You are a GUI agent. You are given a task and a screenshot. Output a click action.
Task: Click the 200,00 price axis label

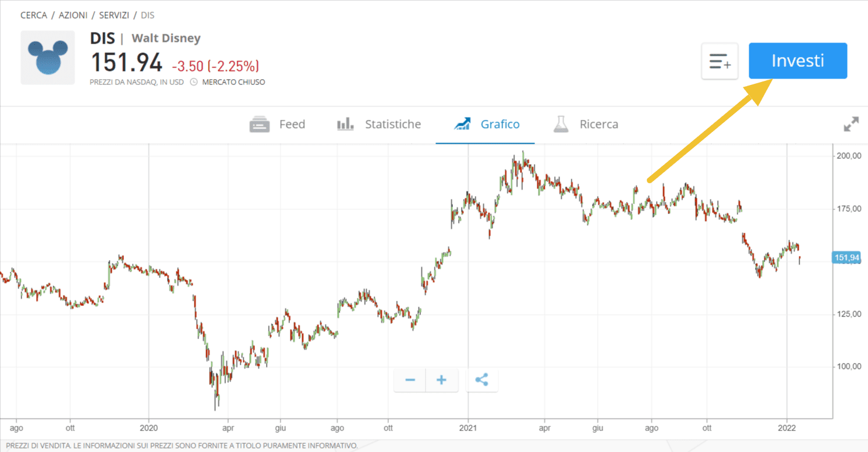[x=848, y=156]
